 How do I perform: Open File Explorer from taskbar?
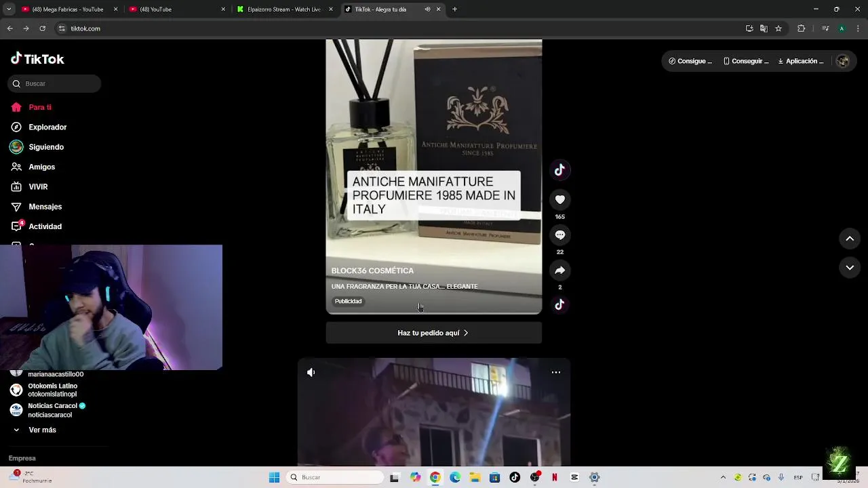coord(475,477)
